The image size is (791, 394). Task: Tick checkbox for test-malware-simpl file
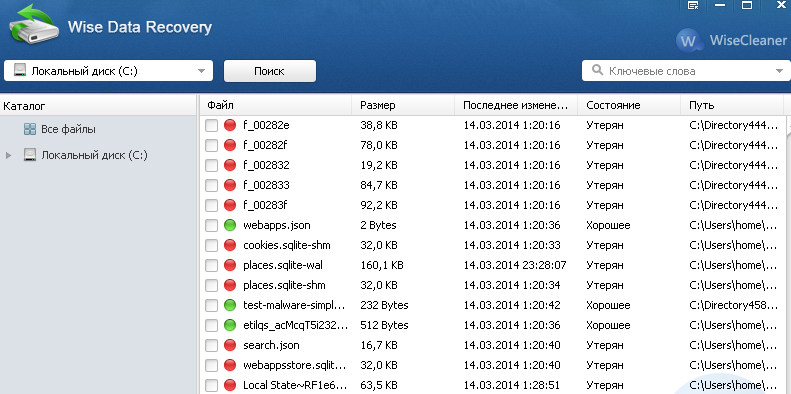click(211, 305)
